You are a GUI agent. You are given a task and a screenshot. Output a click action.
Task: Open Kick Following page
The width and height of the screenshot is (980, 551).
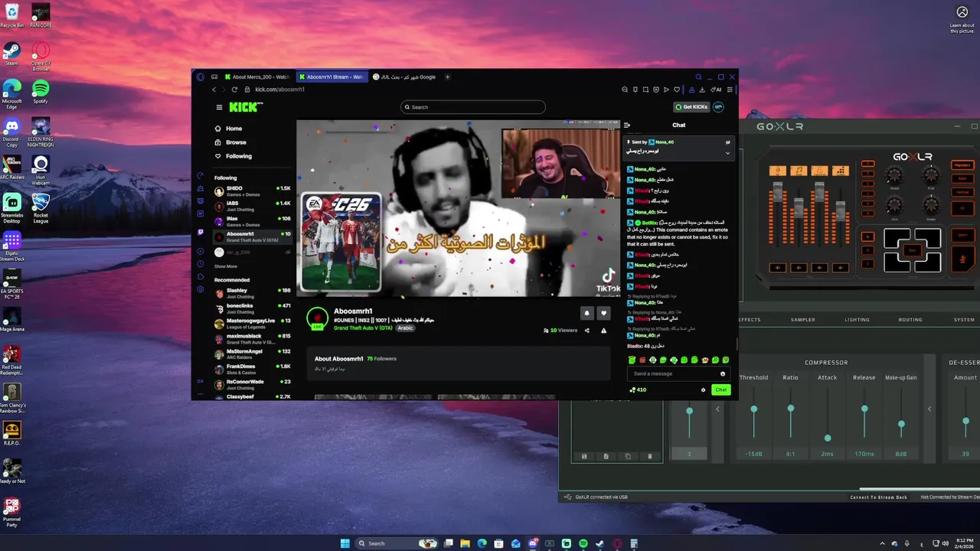click(x=233, y=156)
